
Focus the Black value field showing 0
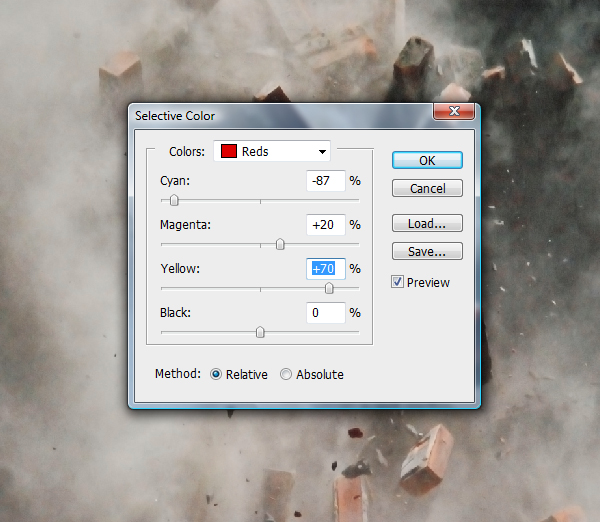point(326,313)
